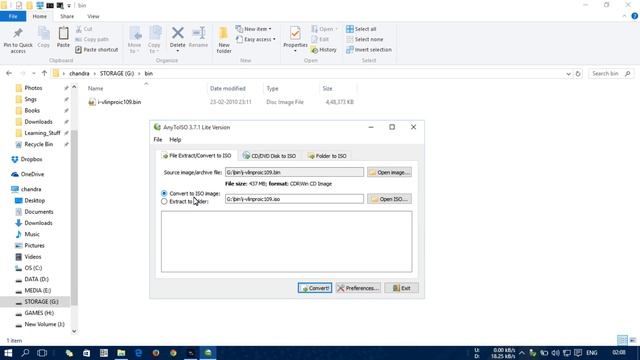Open Task View on the taskbar
The image size is (640, 360).
pos(42,353)
